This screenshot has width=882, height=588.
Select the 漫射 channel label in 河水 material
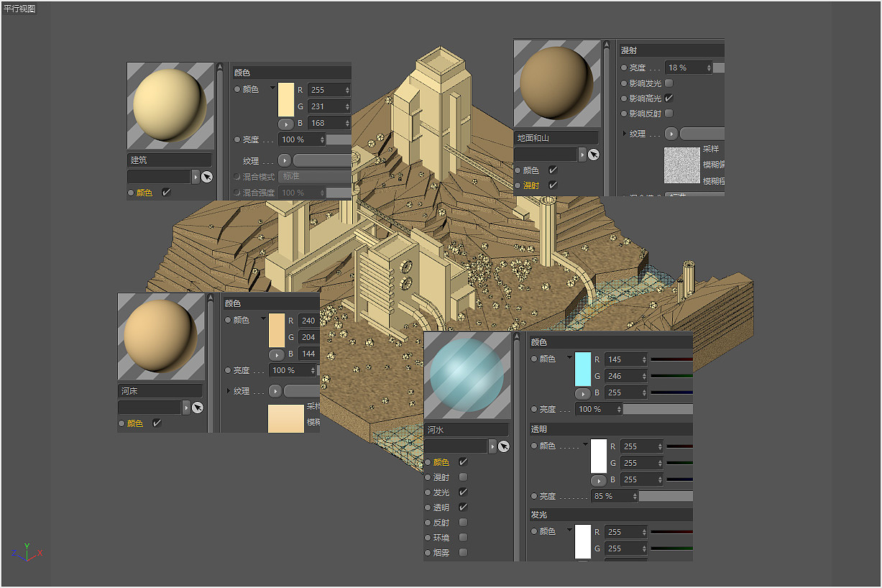(x=441, y=477)
